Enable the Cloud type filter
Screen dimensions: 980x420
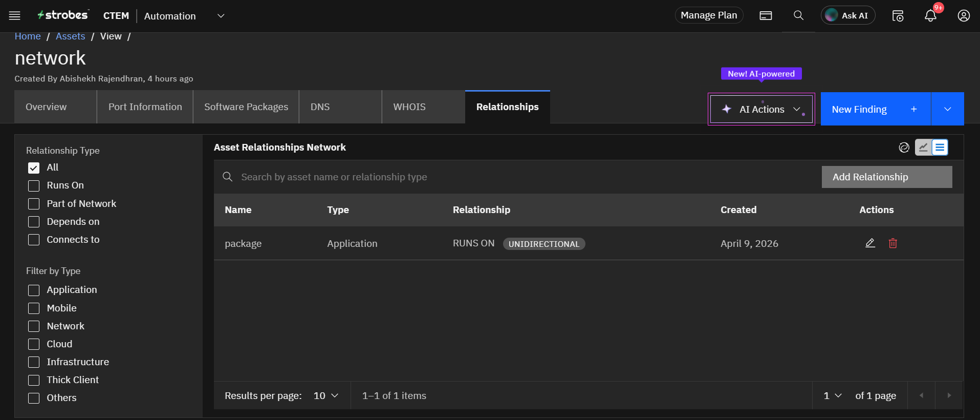[x=34, y=344]
